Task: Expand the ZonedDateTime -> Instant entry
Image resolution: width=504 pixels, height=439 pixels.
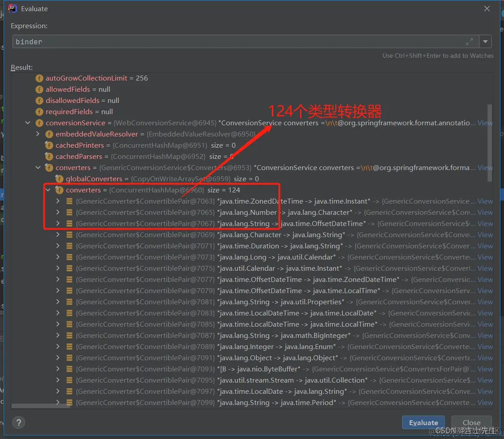Action: [58, 201]
